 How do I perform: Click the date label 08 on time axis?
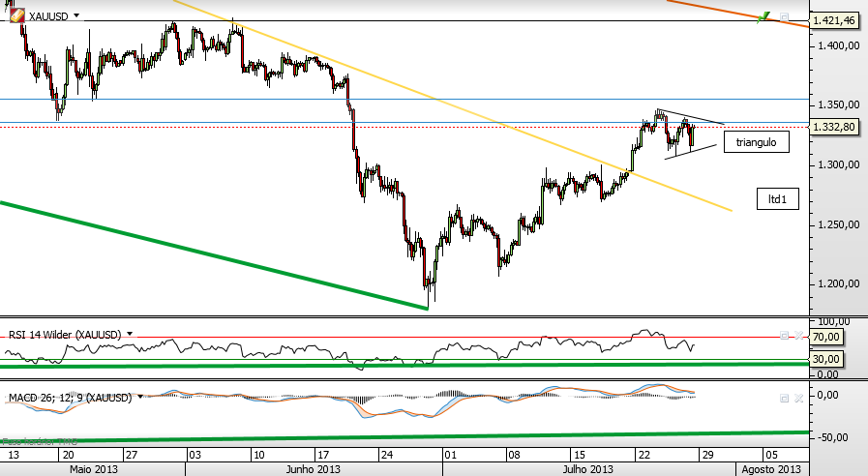tap(514, 455)
